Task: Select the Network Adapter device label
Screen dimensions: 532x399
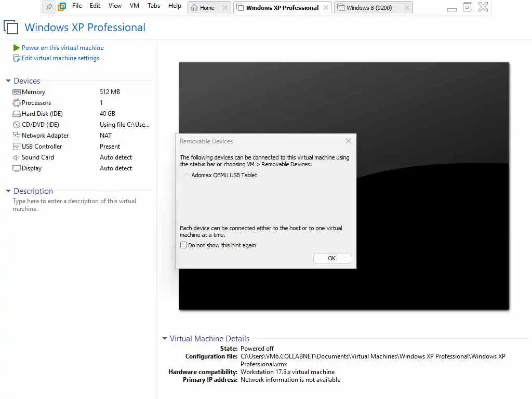Action: point(45,136)
